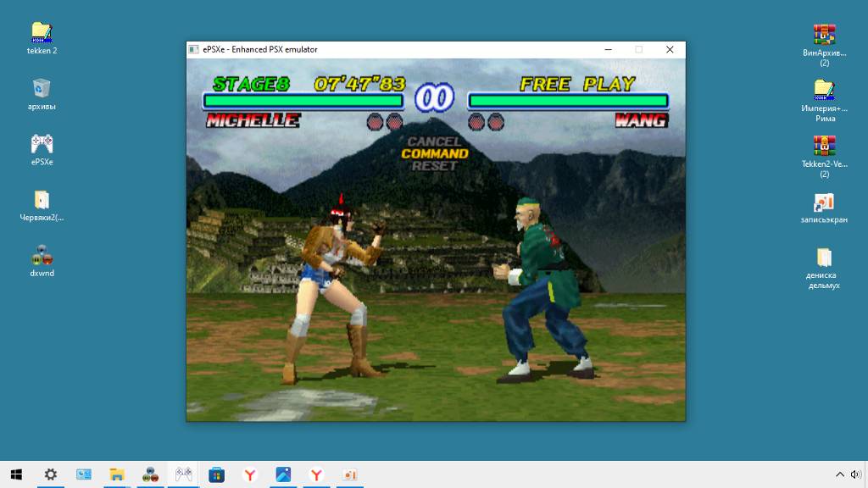Screen dimensions: 868x488
Task: Open the Империя Рима folder
Action: click(x=824, y=101)
